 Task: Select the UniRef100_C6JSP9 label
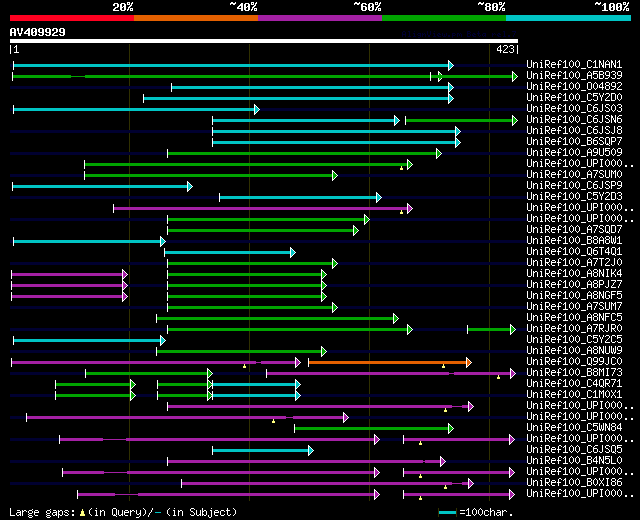click(x=574, y=185)
